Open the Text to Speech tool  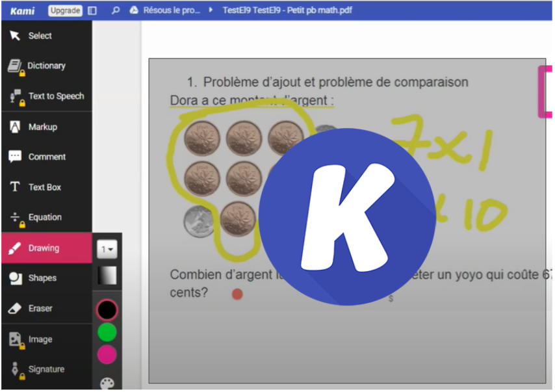click(47, 96)
